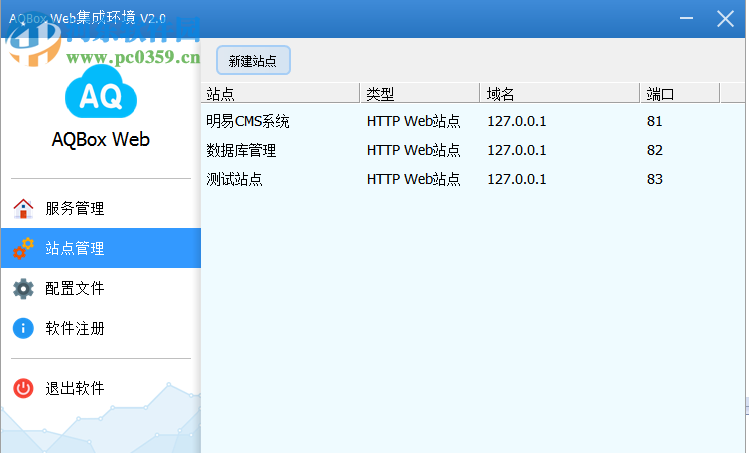This screenshot has height=453, width=749.
Task: Sort by the 站点 column header
Action: [281, 93]
